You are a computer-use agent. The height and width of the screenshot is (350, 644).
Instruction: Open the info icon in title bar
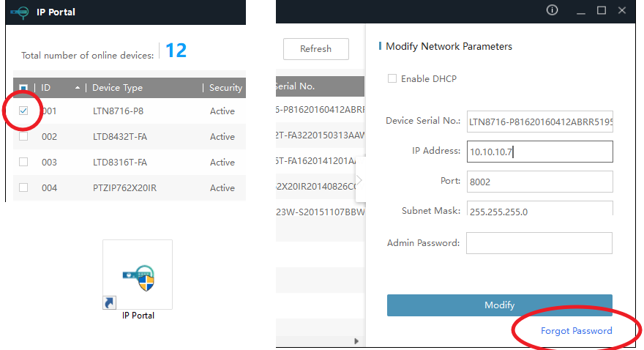[x=553, y=10]
